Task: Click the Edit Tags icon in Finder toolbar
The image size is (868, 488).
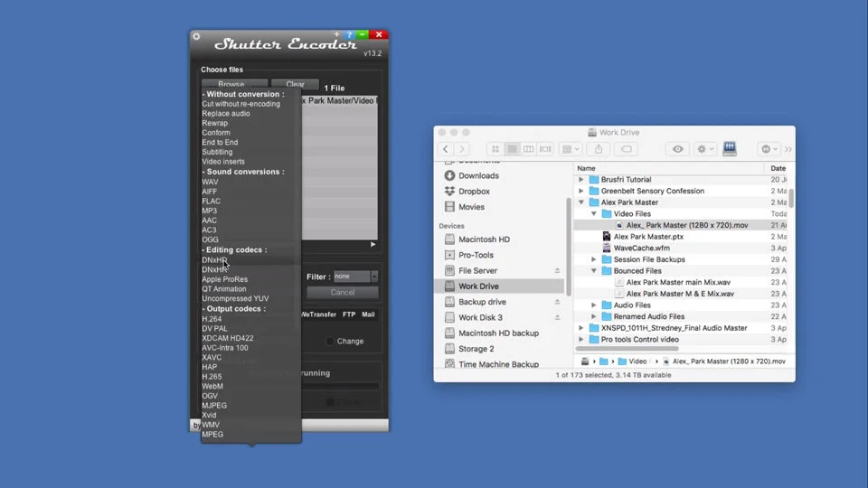Action: click(x=626, y=149)
